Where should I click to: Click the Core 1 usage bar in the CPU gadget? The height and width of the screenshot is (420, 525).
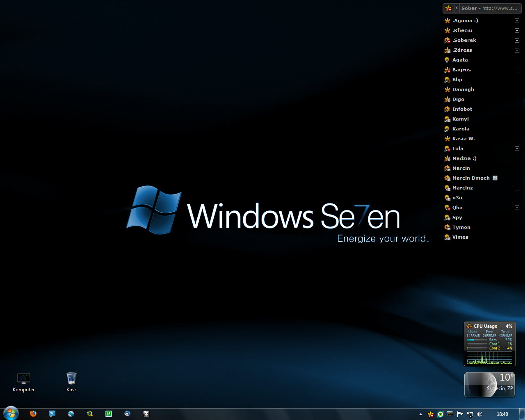[477, 344]
